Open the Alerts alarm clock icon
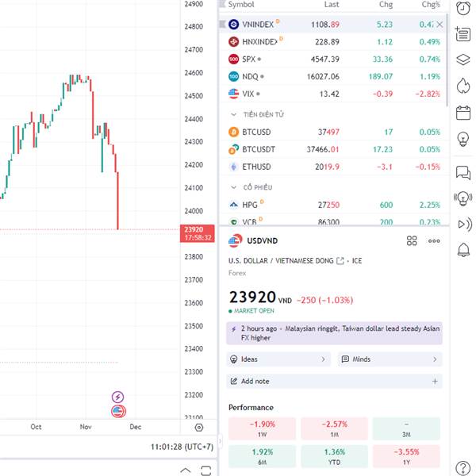Image resolution: width=476 pixels, height=476 pixels. point(463,8)
